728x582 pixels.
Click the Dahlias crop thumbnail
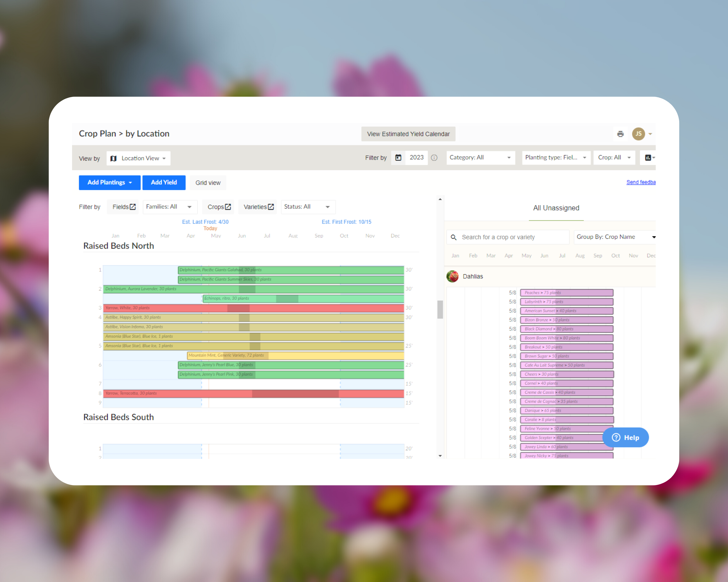click(x=452, y=276)
